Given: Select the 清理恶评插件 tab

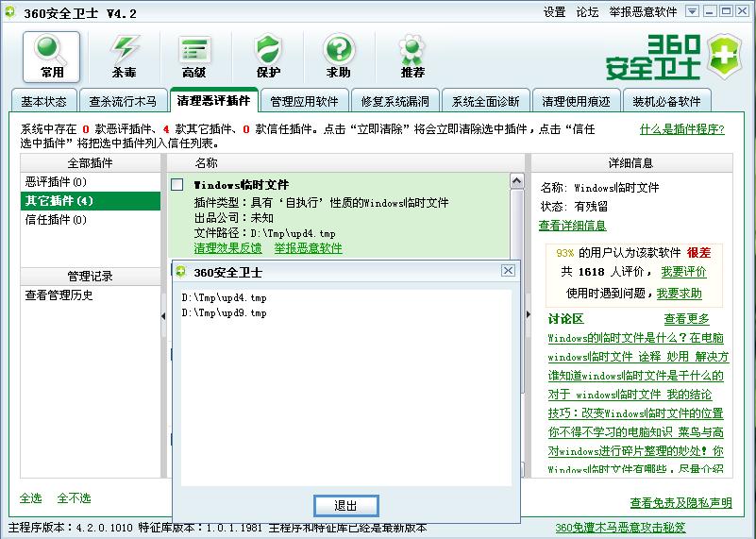Looking at the screenshot, I should tap(214, 100).
